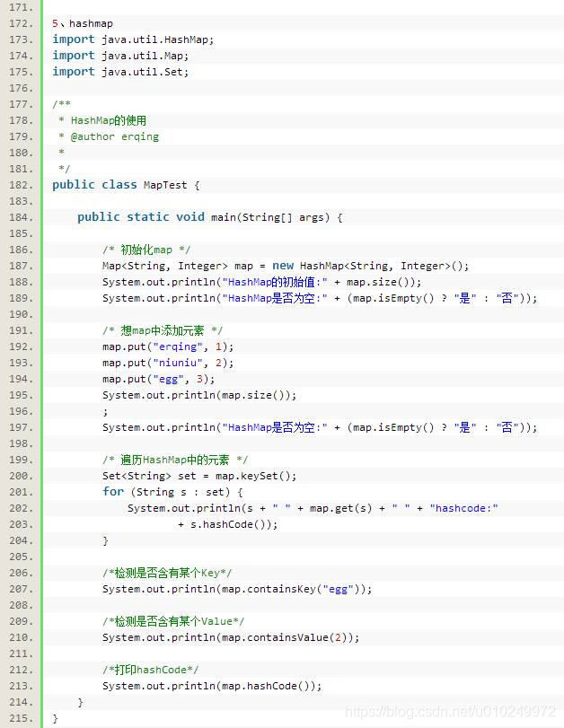Image resolution: width=564 pixels, height=728 pixels.
Task: Click the map.containsKey("egg") line
Action: [237, 589]
